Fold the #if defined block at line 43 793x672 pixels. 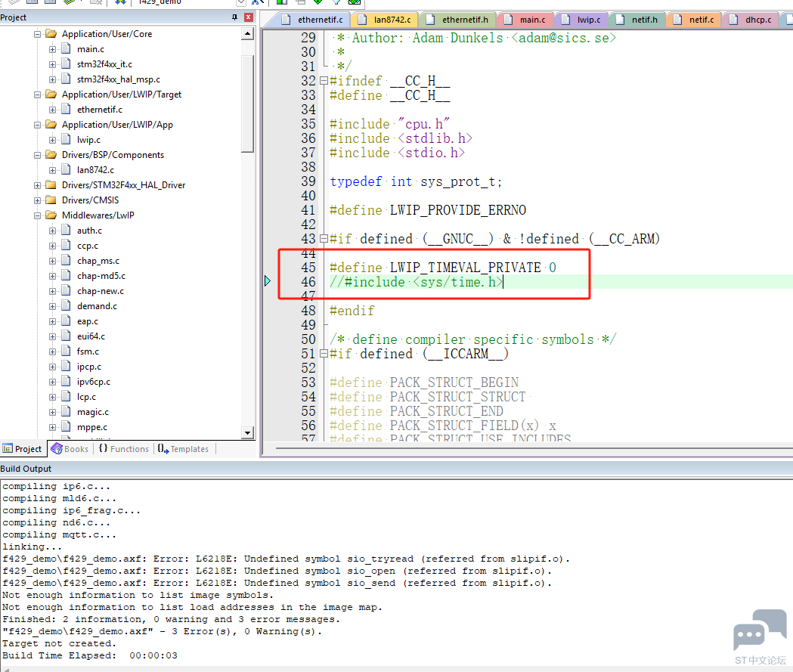pos(324,239)
